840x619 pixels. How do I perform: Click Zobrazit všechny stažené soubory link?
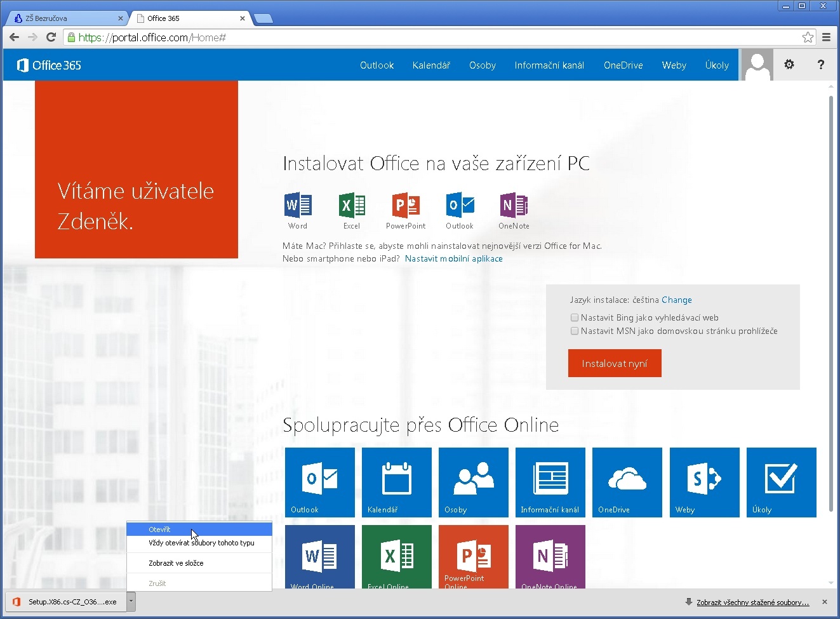[x=753, y=602]
